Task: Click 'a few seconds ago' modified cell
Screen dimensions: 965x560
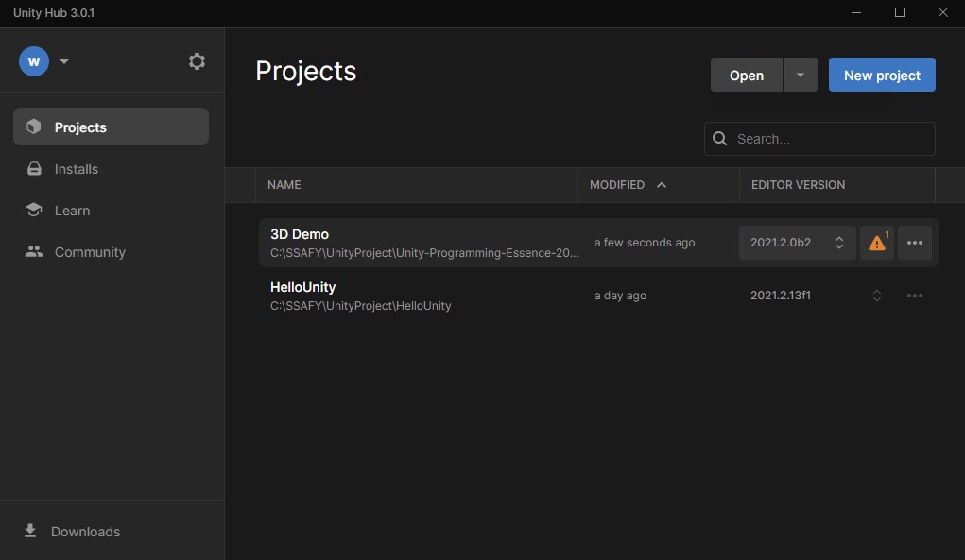Action: (x=645, y=243)
